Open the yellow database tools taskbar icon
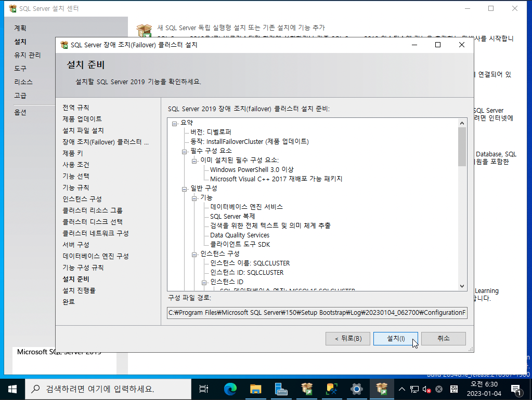532x400 pixels. coord(331,389)
